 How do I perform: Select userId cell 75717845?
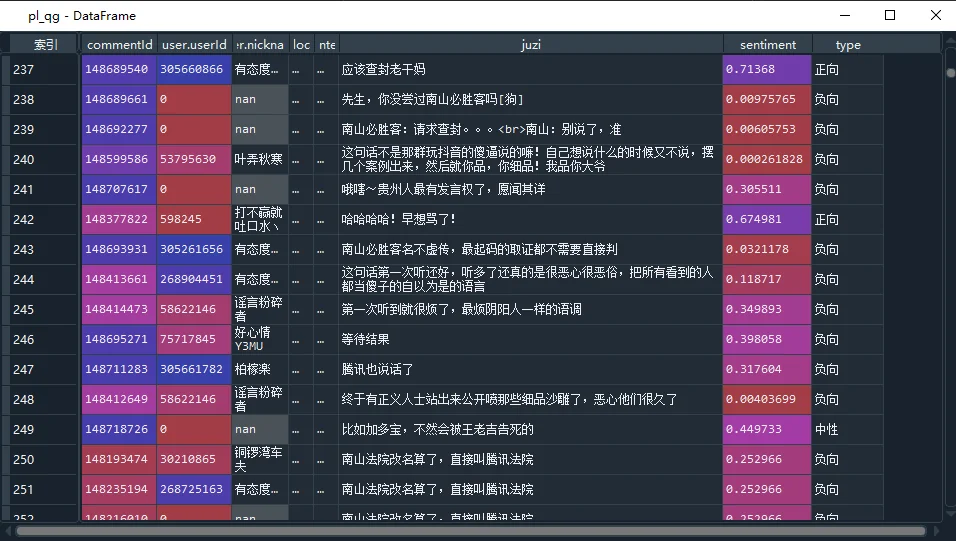pos(194,339)
